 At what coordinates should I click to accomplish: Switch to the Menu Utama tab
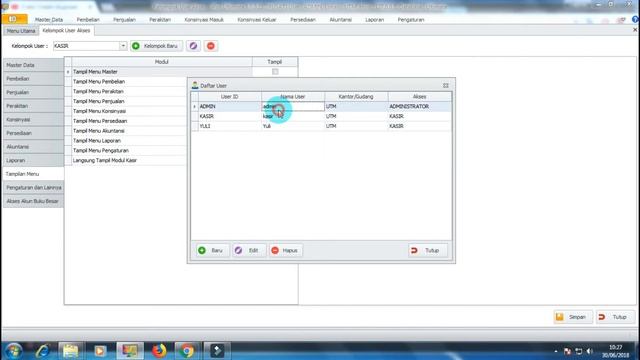point(21,31)
